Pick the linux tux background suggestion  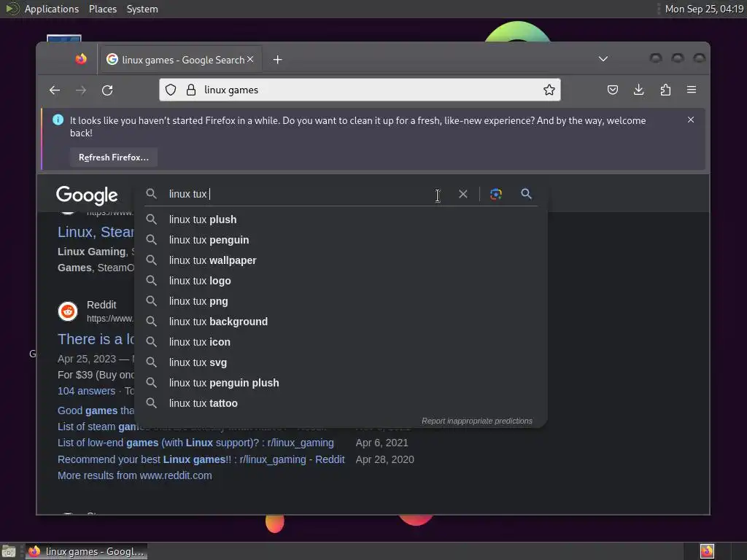(341, 322)
